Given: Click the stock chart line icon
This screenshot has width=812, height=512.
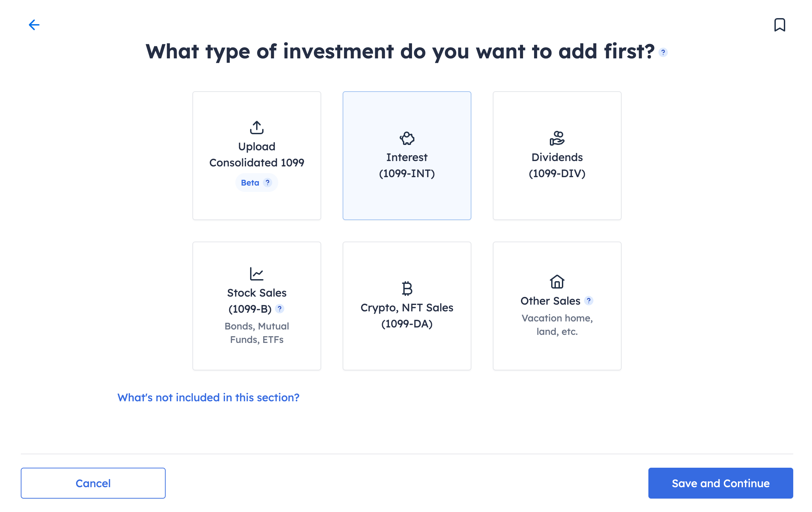Looking at the screenshot, I should 256,274.
